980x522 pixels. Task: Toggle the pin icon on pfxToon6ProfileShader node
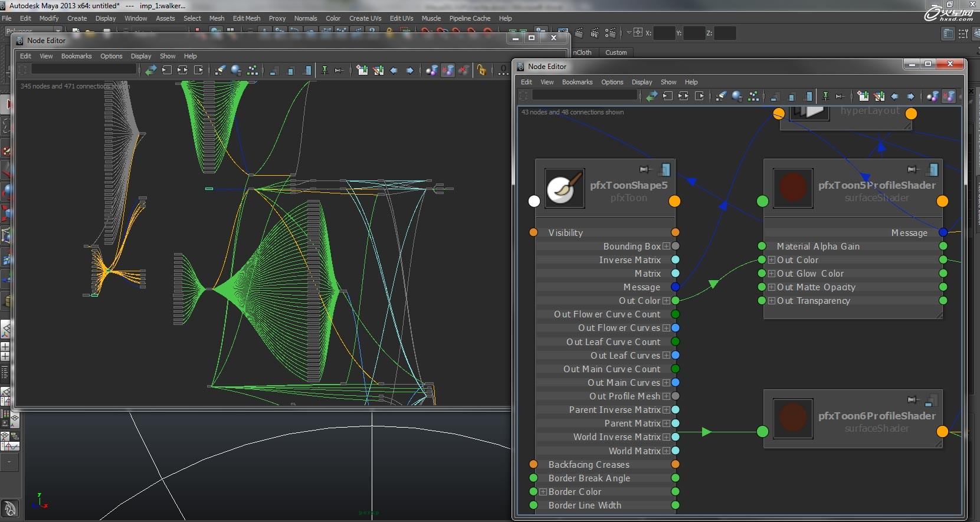coord(913,400)
